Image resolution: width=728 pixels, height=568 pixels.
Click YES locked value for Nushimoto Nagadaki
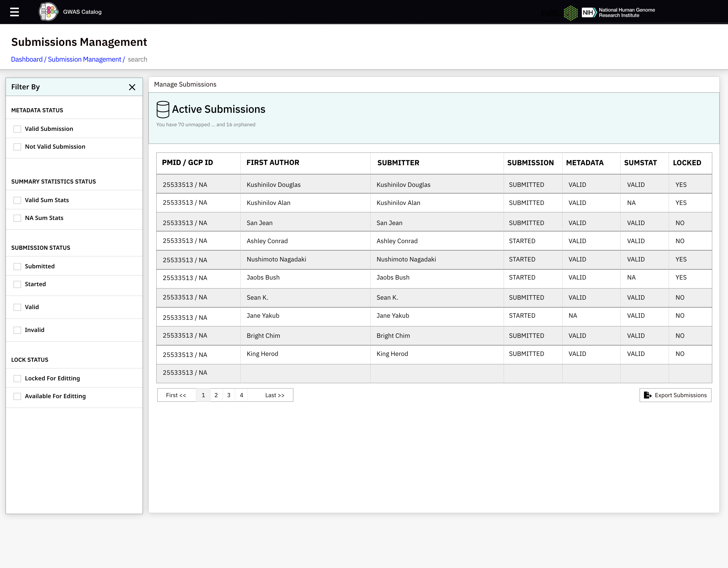coord(681,259)
